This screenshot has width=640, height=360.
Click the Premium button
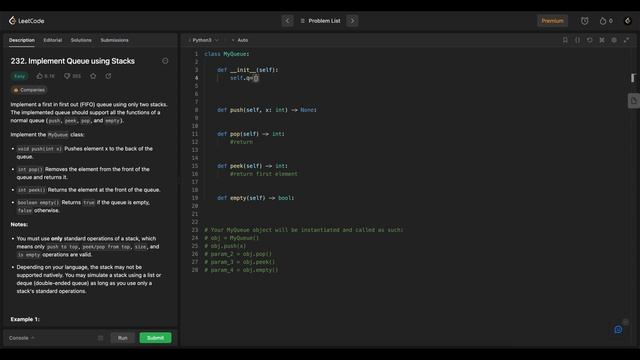[x=552, y=21]
